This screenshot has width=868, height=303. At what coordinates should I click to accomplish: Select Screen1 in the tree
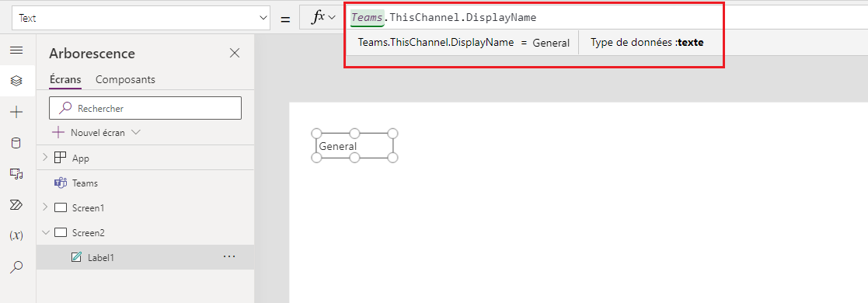88,208
